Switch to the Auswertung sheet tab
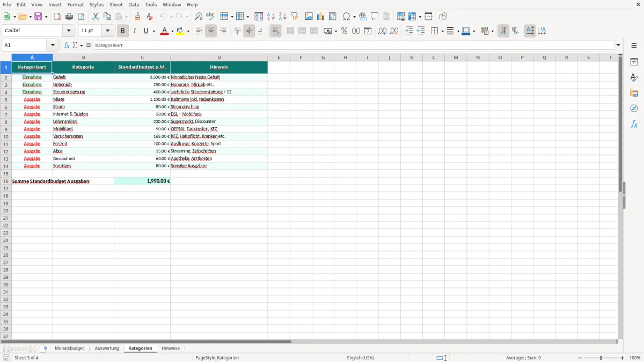The image size is (644, 362). point(107,348)
